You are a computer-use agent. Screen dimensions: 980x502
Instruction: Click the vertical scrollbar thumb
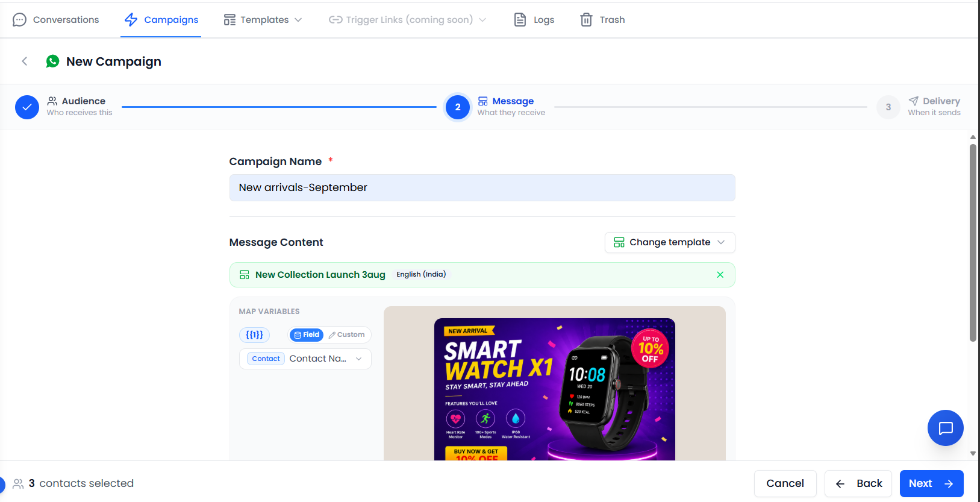pos(973,242)
